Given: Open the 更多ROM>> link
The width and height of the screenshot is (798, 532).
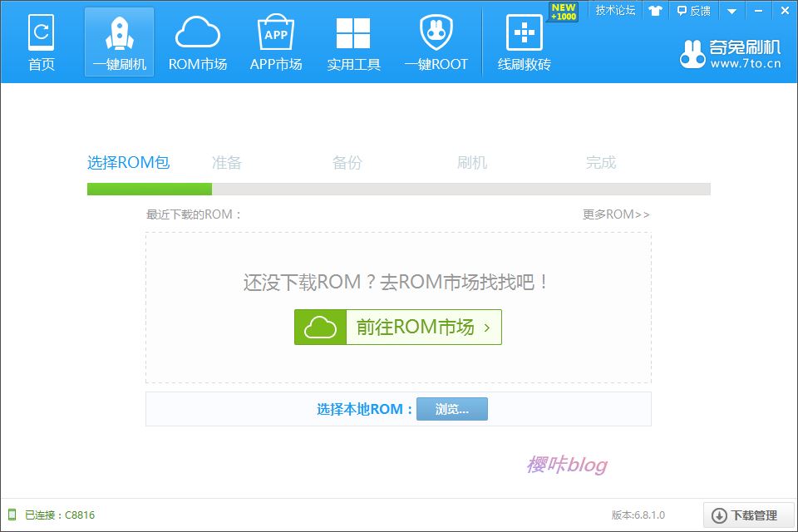Looking at the screenshot, I should pyautogui.click(x=616, y=214).
